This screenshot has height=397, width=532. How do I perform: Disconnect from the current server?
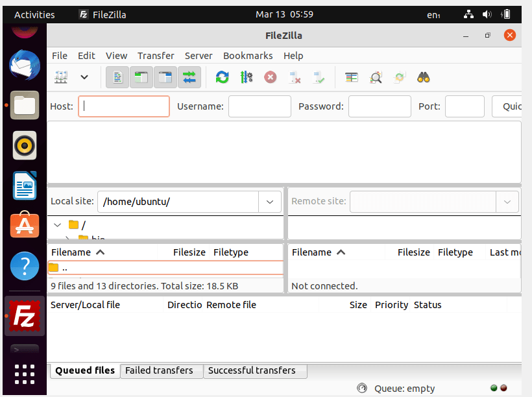(295, 77)
